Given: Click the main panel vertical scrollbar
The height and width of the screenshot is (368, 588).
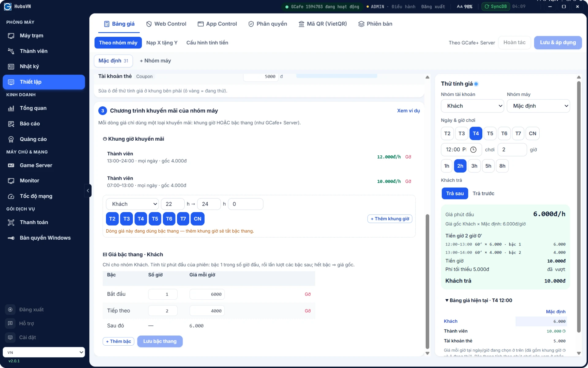Looking at the screenshot, I should (x=427, y=281).
